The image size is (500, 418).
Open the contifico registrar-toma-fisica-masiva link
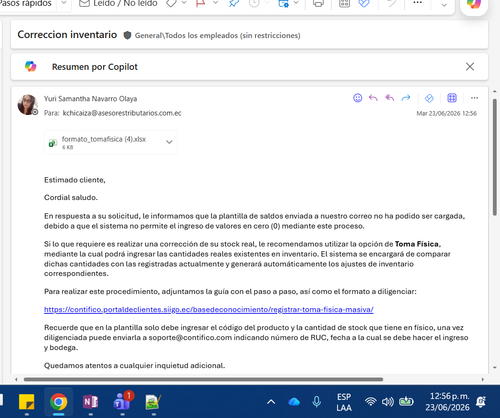(209, 309)
